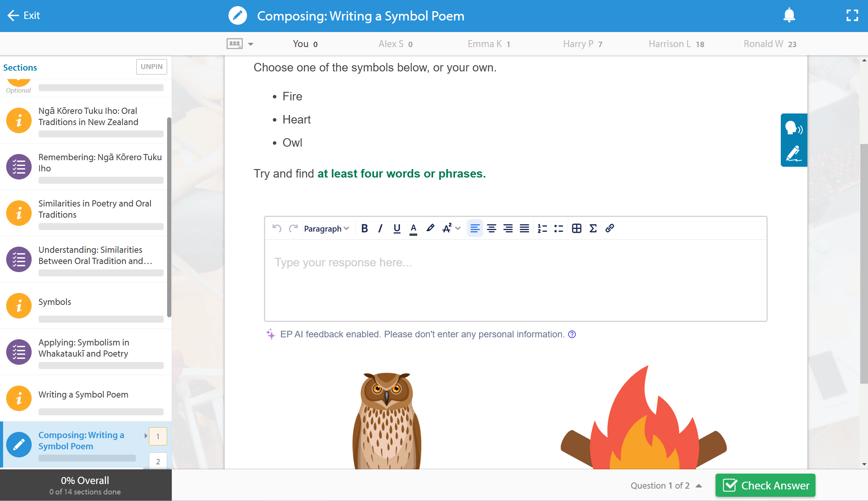The image size is (868, 501).
Task: Enter fullscreen mode
Action: (852, 15)
